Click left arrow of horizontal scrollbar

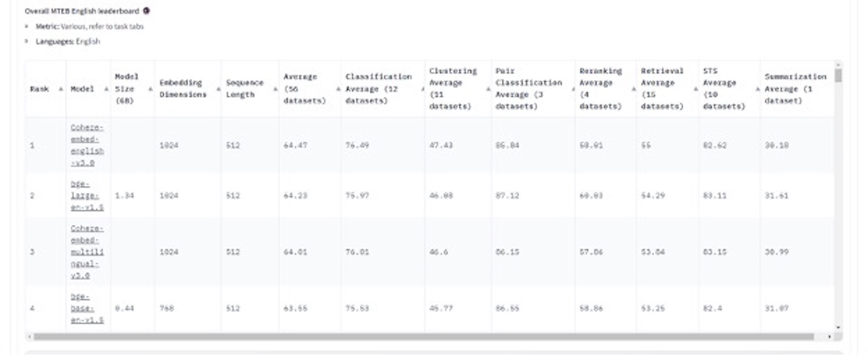[x=30, y=337]
